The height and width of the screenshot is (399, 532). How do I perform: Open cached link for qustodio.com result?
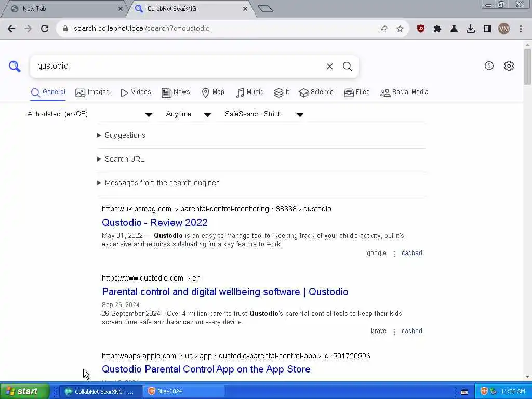click(x=412, y=331)
